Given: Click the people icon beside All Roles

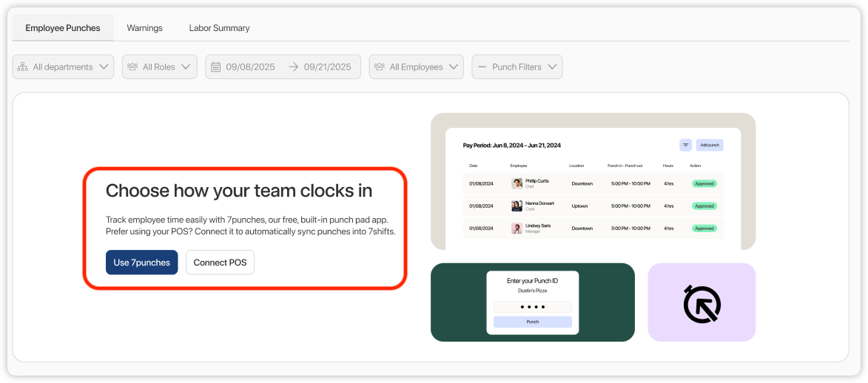Looking at the screenshot, I should 133,67.
